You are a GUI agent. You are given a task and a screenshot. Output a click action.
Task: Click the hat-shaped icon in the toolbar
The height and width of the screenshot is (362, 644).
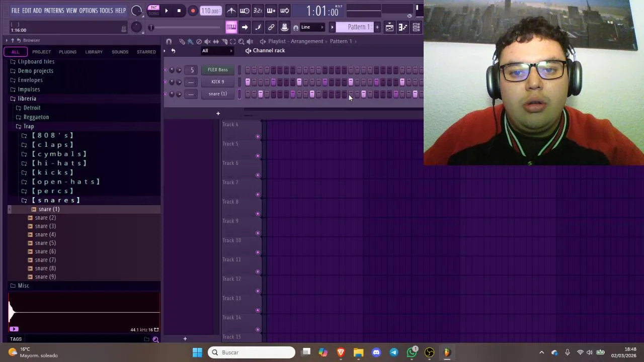tap(284, 27)
